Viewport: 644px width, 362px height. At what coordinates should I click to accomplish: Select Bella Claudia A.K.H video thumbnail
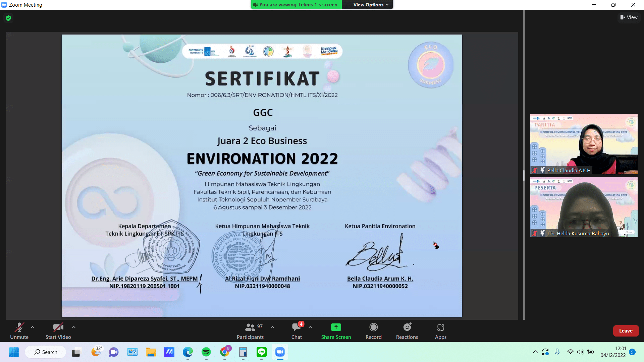(584, 144)
